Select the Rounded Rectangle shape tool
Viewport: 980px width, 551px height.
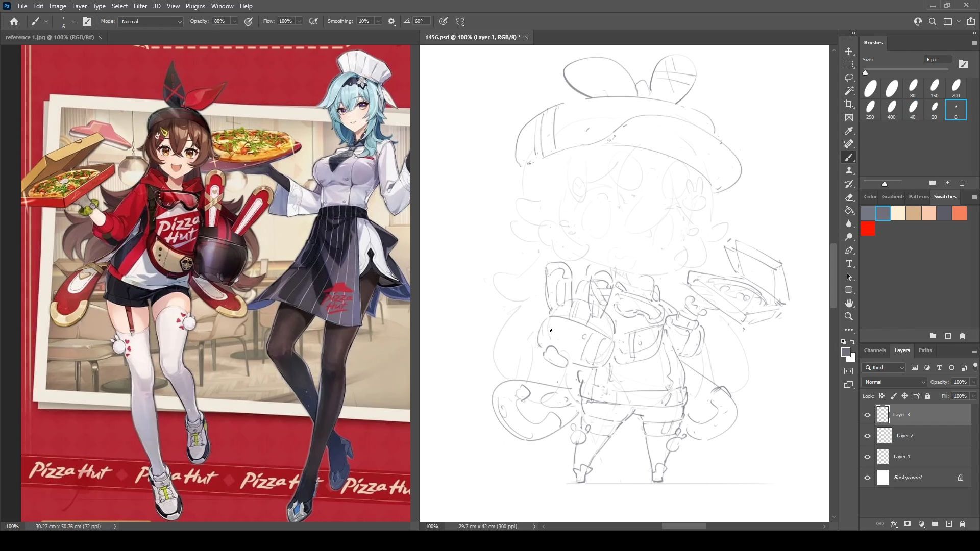coord(849,290)
